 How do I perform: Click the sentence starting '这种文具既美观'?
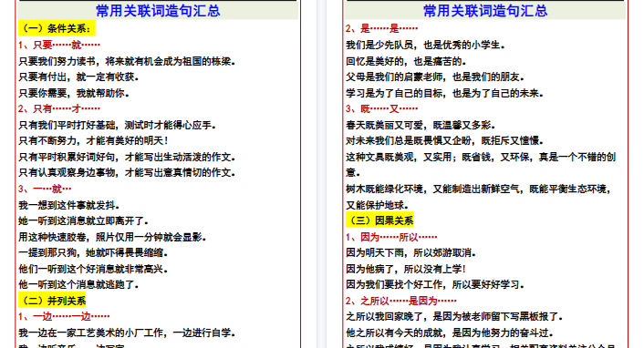[481, 165]
